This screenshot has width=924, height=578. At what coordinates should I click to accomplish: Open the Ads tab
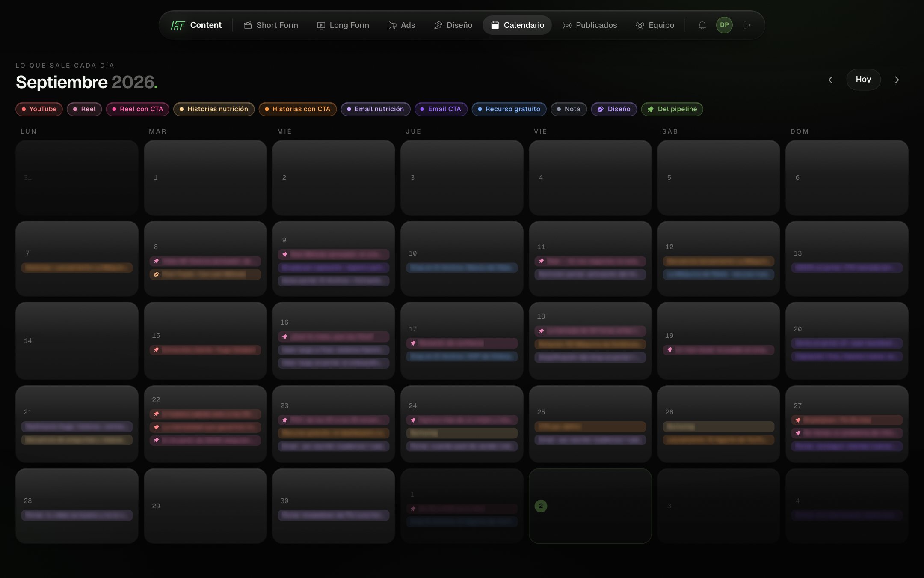click(402, 25)
